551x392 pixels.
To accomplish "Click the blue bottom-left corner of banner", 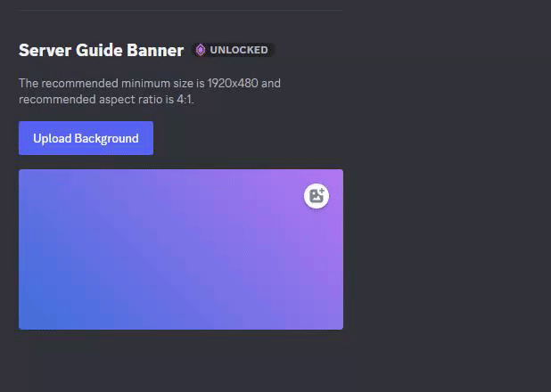I will click(27, 323).
